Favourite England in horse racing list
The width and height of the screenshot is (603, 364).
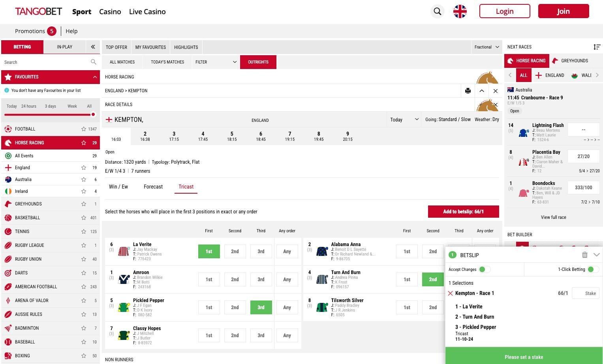[84, 168]
